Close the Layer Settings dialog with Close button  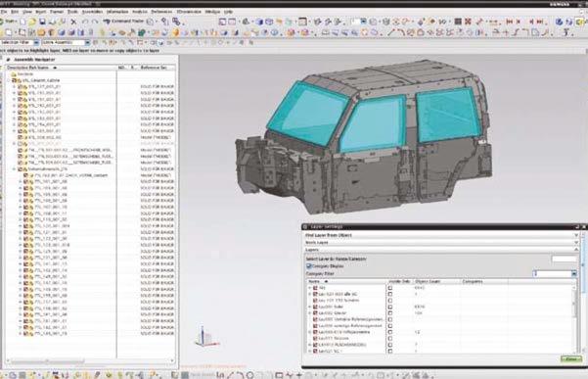pyautogui.click(x=571, y=359)
